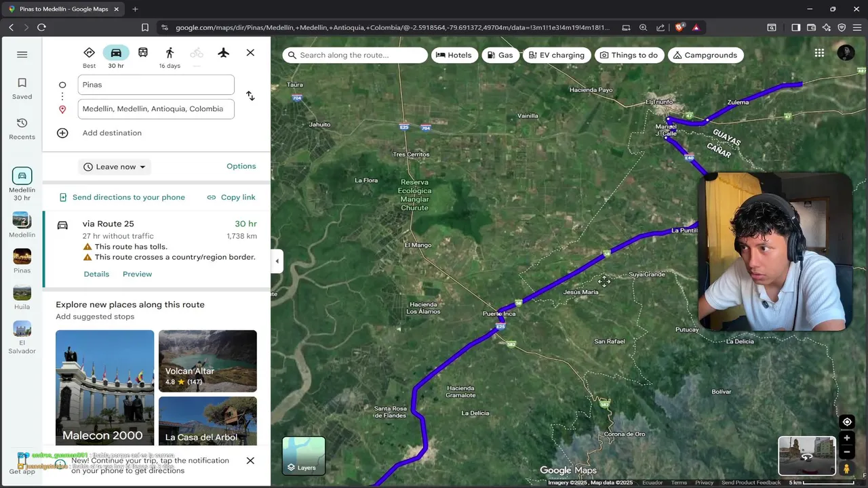Zoom in on the map

[x=847, y=438]
